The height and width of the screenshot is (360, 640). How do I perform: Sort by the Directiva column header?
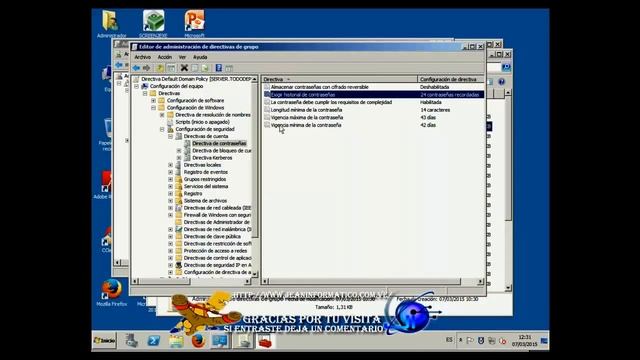pos(339,79)
